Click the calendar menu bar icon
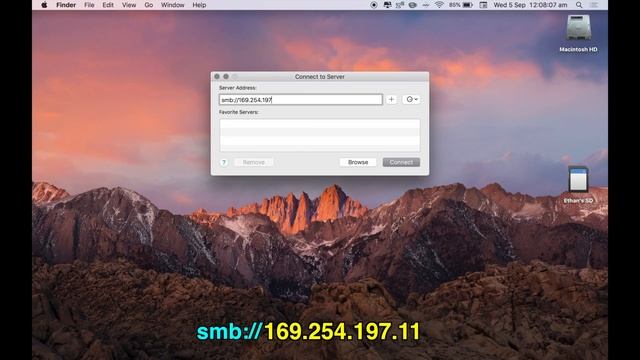This screenshot has width=640, height=360. (483, 5)
